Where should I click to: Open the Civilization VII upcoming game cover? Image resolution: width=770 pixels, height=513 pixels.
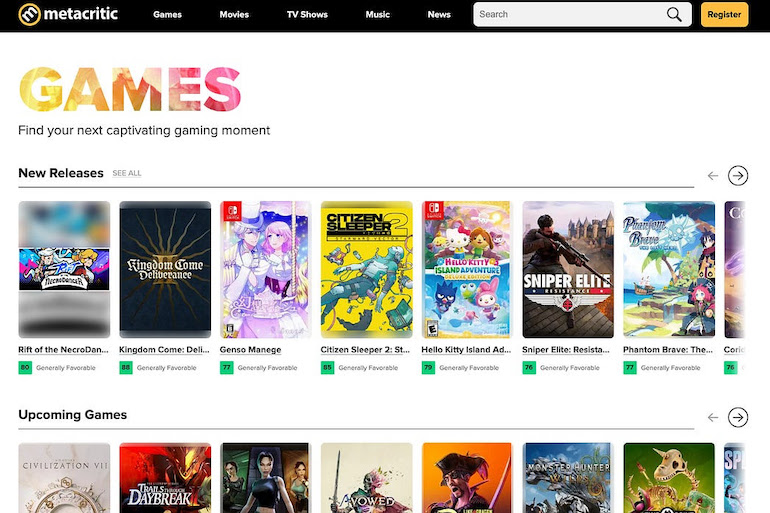click(x=64, y=478)
